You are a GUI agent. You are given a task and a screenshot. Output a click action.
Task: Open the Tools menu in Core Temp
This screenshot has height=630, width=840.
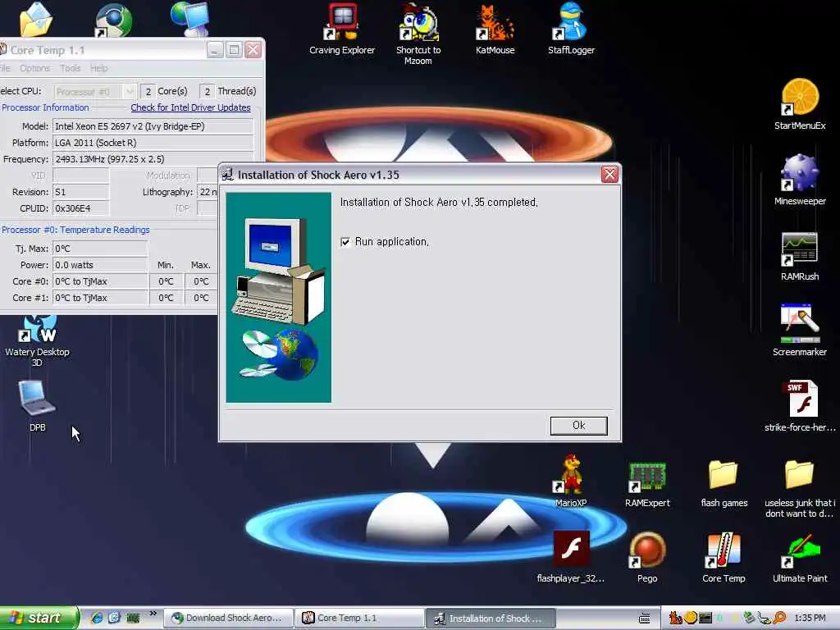tap(71, 68)
